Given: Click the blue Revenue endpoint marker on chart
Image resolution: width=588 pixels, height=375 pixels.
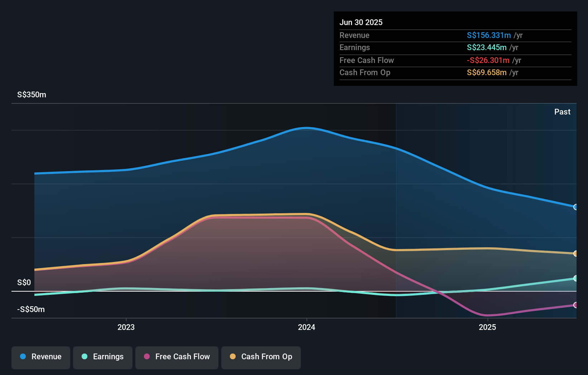Looking at the screenshot, I should [575, 207].
